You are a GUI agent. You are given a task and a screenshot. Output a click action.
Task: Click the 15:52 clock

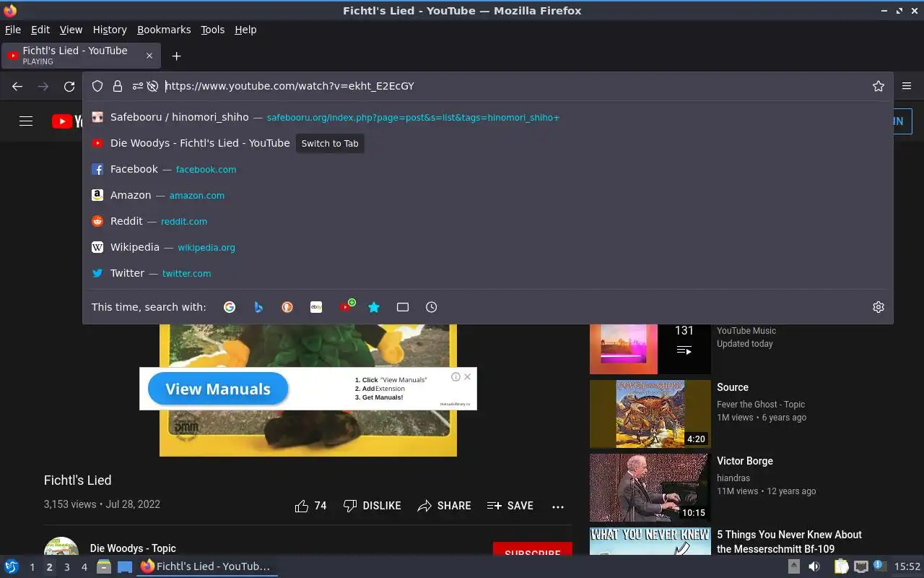coord(907,567)
